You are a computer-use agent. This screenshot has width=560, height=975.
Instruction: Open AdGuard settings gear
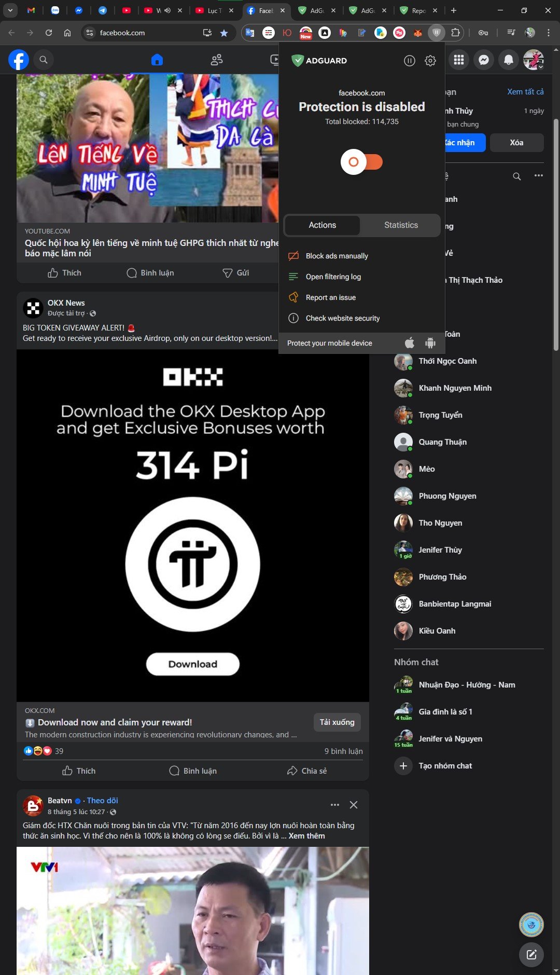pos(430,61)
